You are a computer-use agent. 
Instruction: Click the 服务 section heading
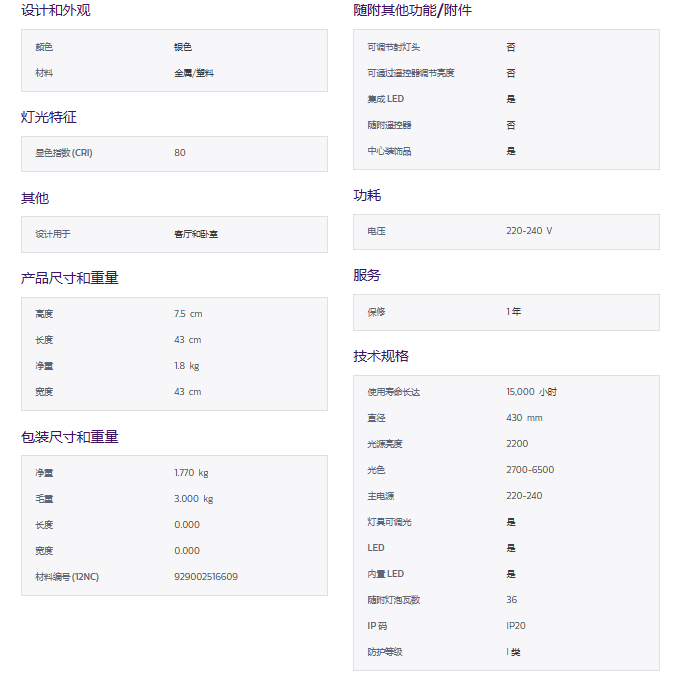[367, 275]
